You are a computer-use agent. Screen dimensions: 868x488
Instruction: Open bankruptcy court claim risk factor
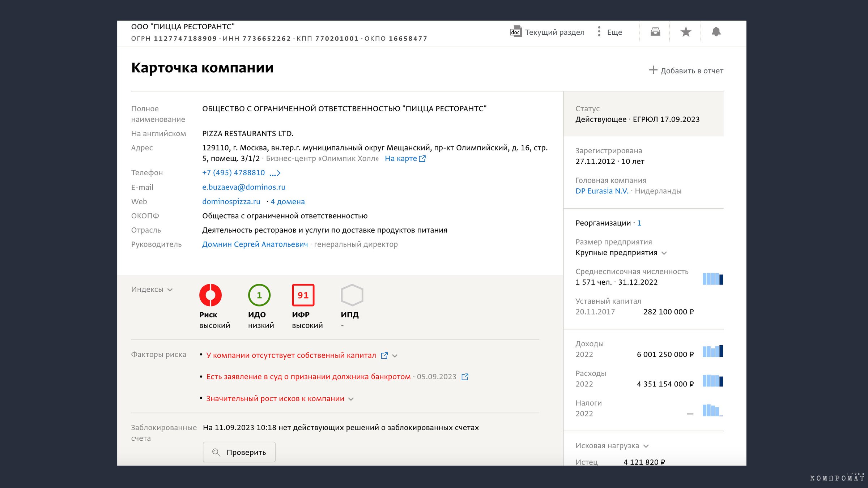[x=309, y=377]
